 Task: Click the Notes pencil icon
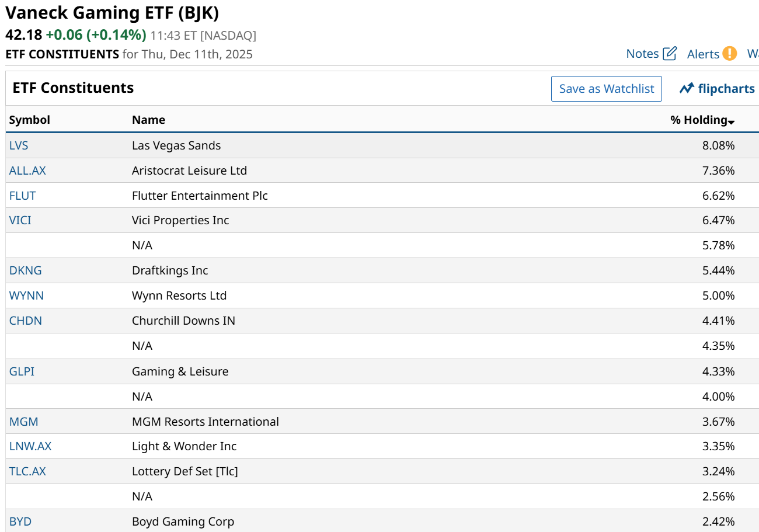(670, 54)
